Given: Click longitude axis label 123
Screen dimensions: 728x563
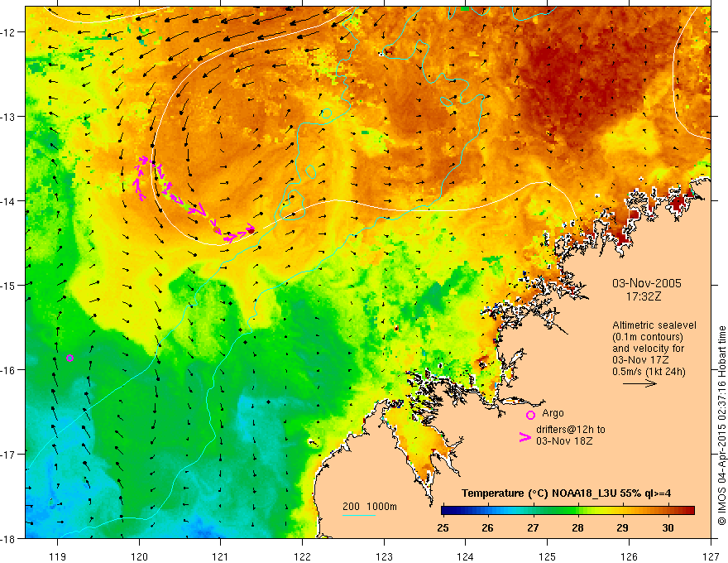Looking at the screenshot, I should [x=384, y=556].
